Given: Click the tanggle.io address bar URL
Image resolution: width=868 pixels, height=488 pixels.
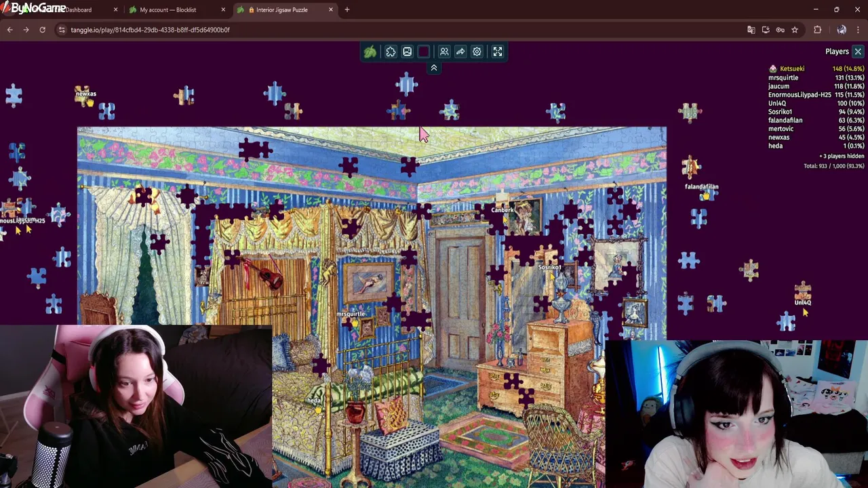Looking at the screenshot, I should click(x=150, y=30).
